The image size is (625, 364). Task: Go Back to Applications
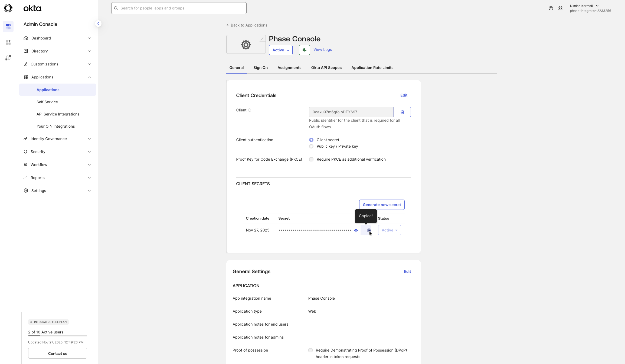[x=247, y=25]
